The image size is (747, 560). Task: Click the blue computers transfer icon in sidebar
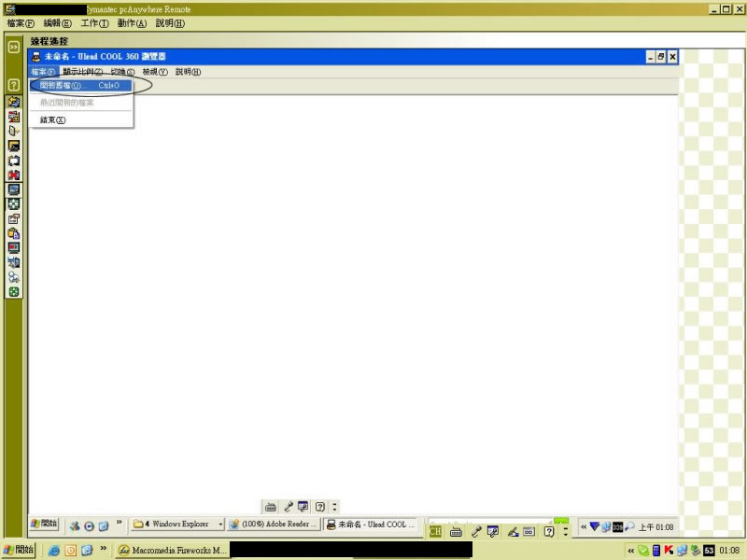tap(14, 262)
